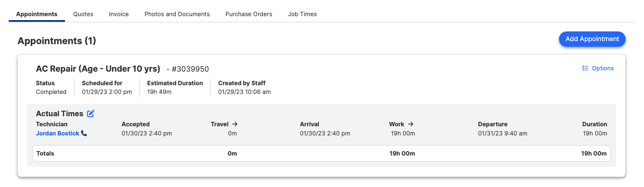Open the Appointments tab
644x187 pixels.
click(x=37, y=14)
